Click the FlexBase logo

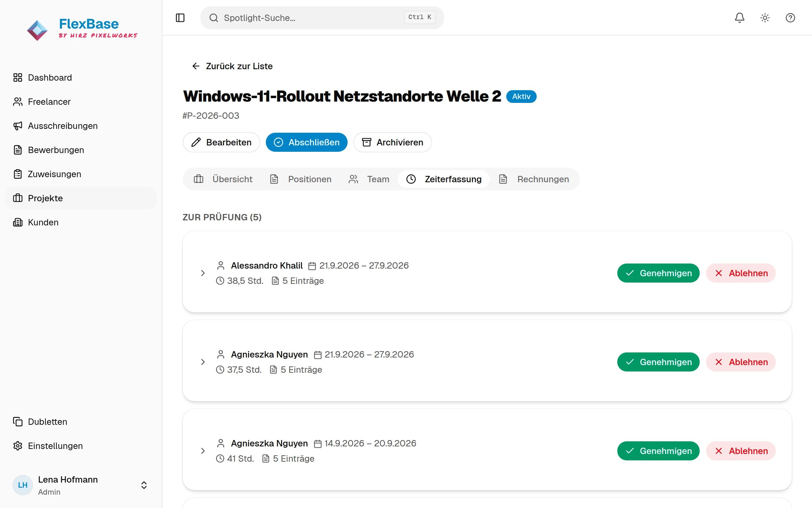pyautogui.click(x=82, y=29)
